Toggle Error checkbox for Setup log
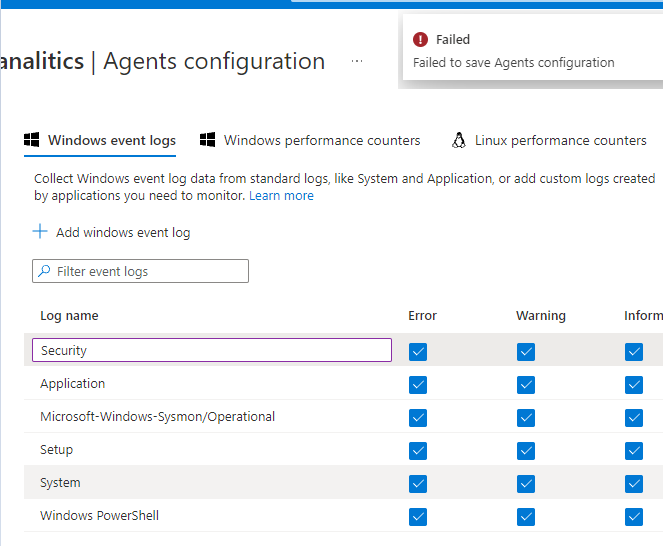Image resolution: width=663 pixels, height=546 pixels. click(418, 451)
